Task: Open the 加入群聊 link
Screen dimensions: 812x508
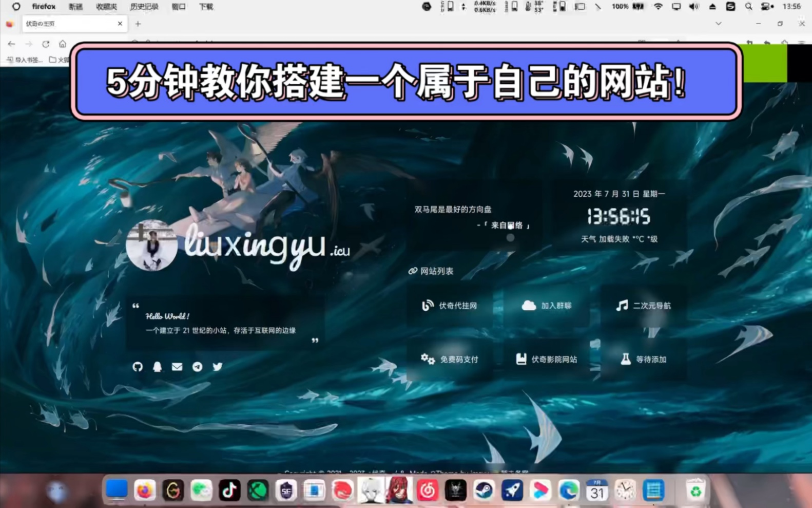Action: point(547,306)
